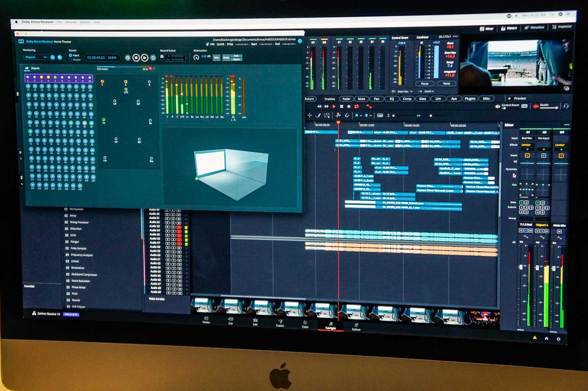Click the headphones icon beside Studio

point(565,106)
